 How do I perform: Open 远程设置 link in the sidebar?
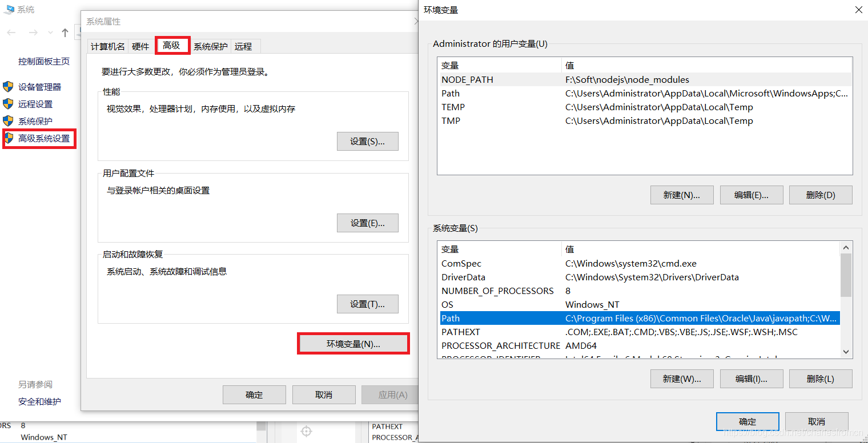point(35,104)
